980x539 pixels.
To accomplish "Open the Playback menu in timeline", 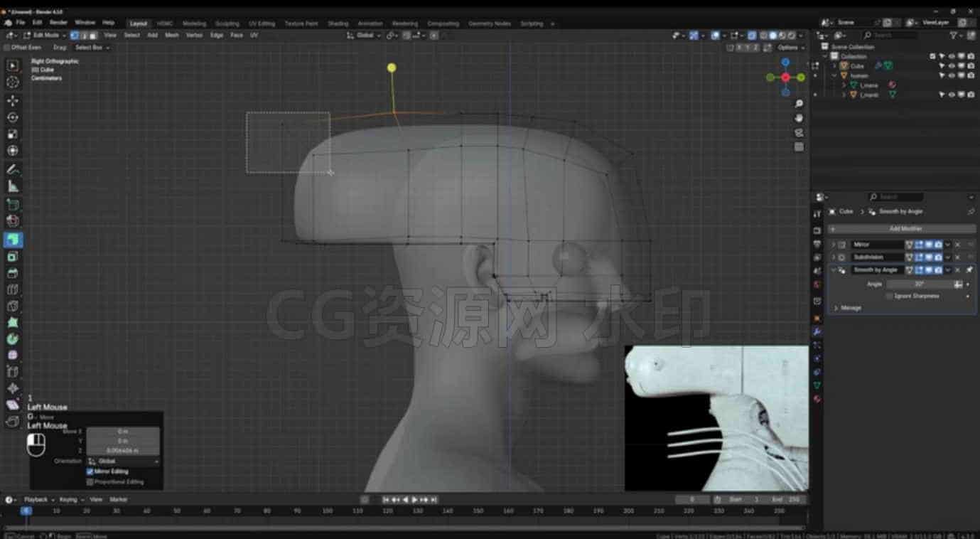I will [x=39, y=500].
